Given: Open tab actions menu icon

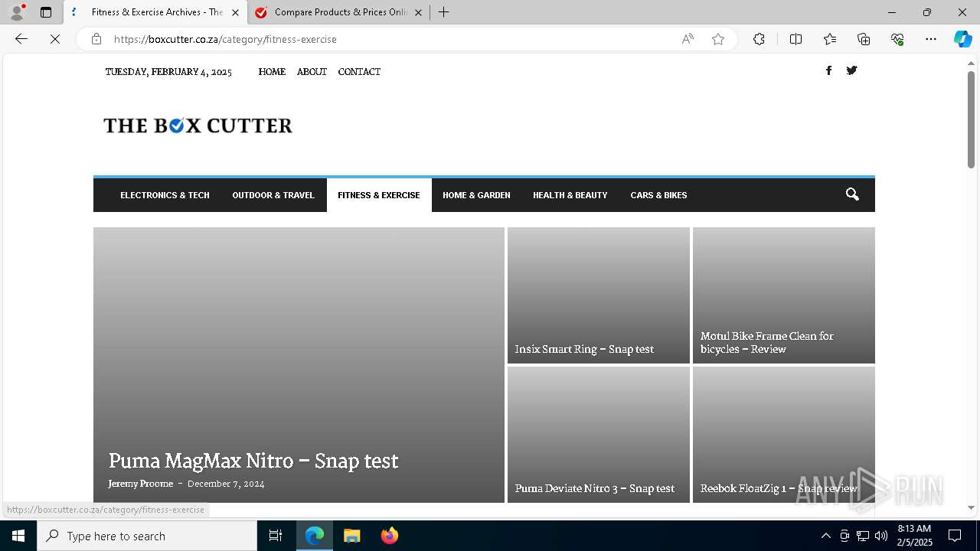Looking at the screenshot, I should click(x=46, y=12).
